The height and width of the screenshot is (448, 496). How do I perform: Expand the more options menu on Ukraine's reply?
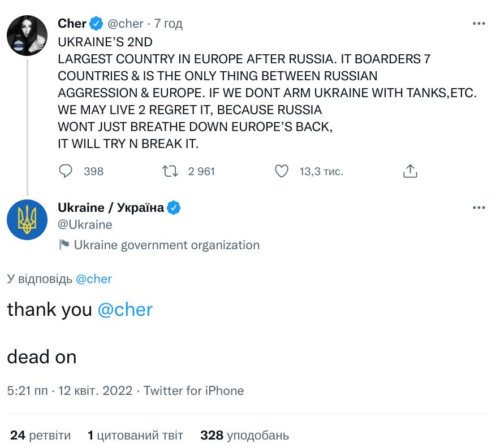[478, 208]
